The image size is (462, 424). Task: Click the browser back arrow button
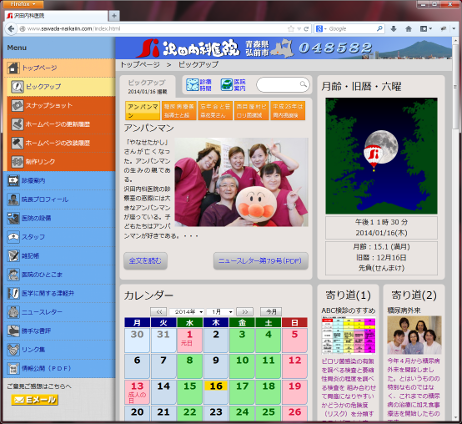pyautogui.click(x=11, y=29)
